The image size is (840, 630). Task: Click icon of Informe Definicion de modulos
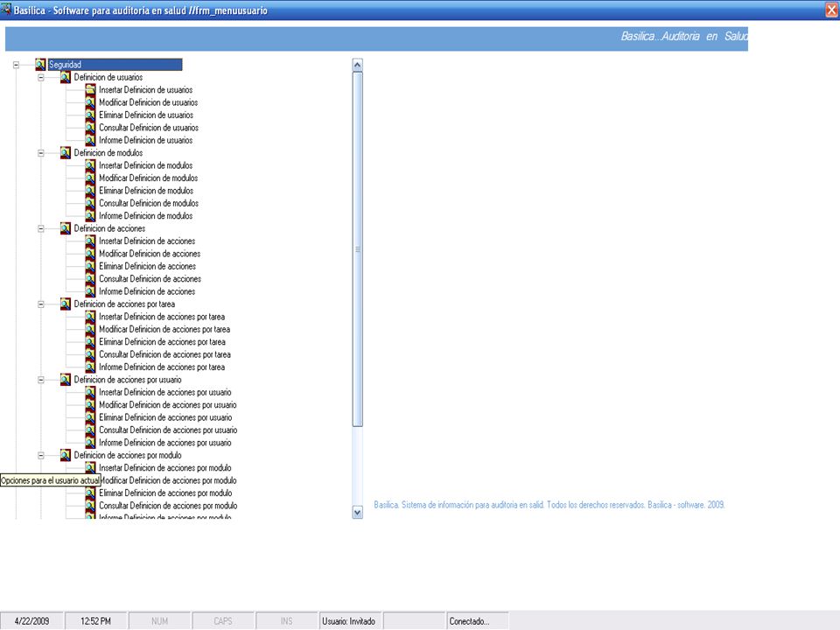[90, 216]
